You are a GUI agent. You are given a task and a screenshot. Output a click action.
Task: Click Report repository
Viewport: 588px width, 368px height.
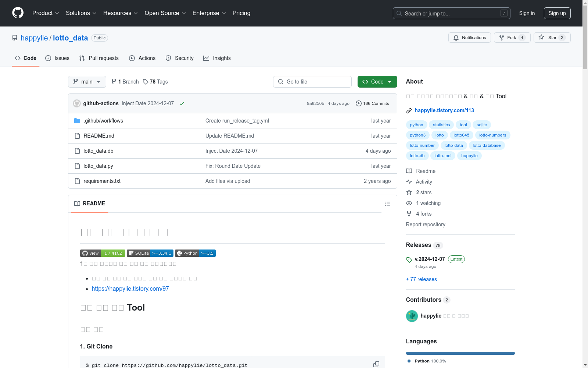pos(426,224)
